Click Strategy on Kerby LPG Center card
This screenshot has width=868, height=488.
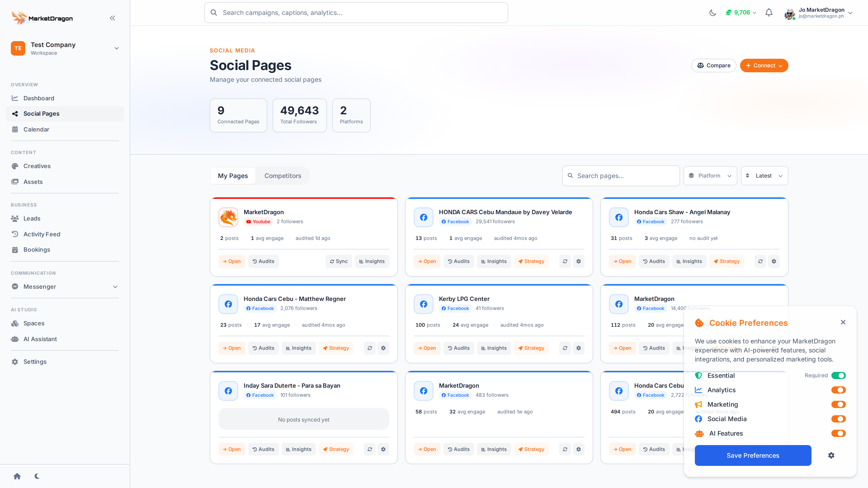click(x=531, y=348)
